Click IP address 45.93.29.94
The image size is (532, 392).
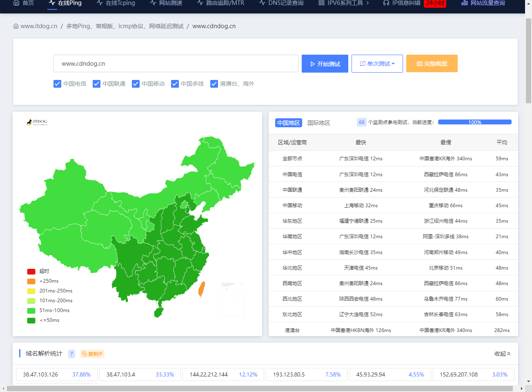[371, 374]
